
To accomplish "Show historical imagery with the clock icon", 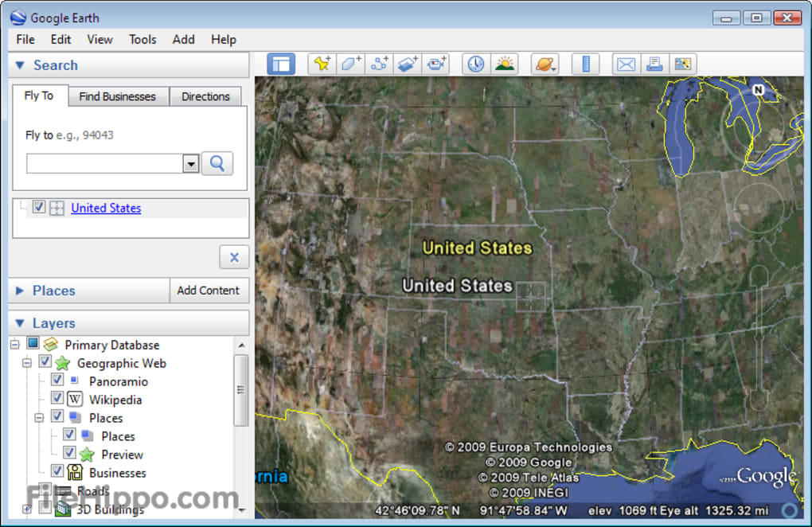I will (475, 64).
